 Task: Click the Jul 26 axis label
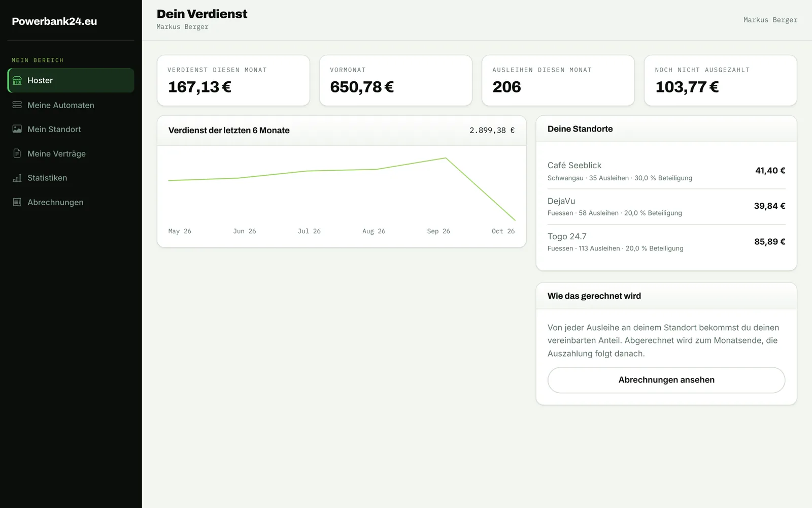(309, 231)
